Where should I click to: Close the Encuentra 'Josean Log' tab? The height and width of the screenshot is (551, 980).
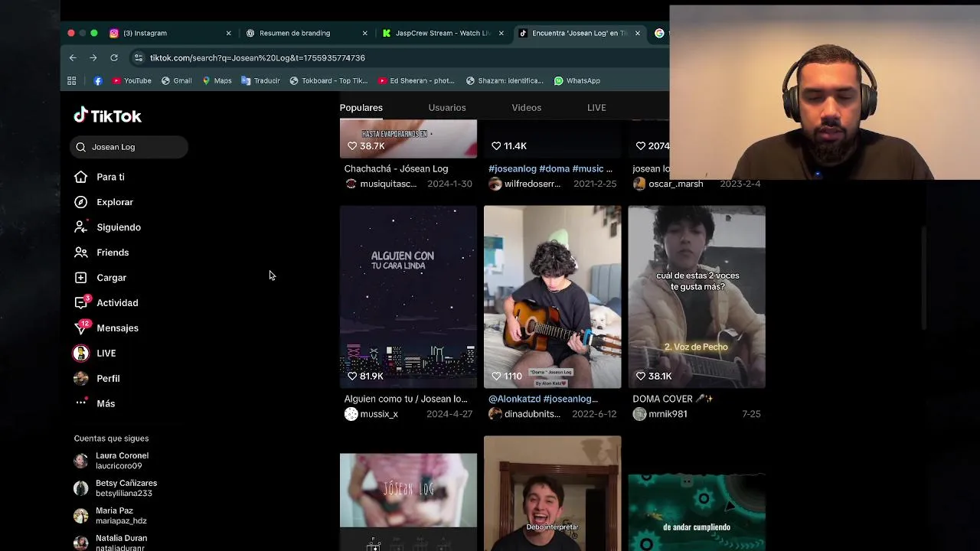[637, 33]
